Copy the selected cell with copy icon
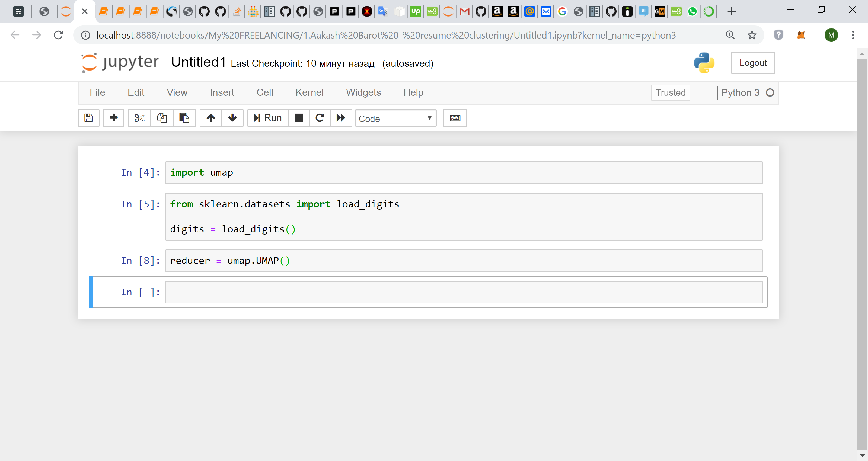Viewport: 868px width, 461px height. coord(161,118)
